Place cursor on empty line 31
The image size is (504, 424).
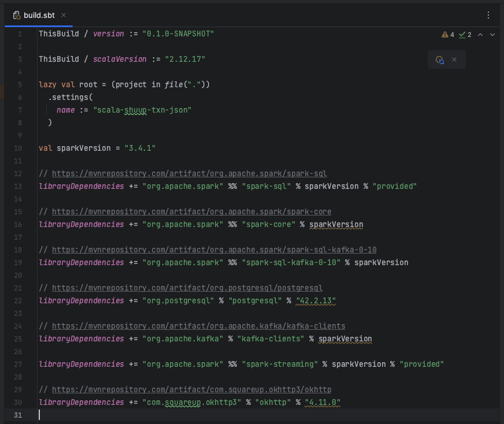tap(268, 415)
